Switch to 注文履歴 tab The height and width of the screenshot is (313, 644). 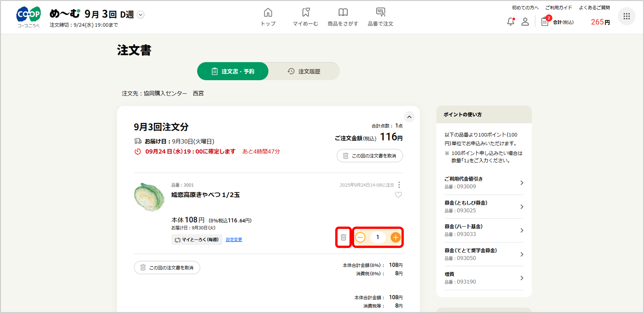[304, 71]
